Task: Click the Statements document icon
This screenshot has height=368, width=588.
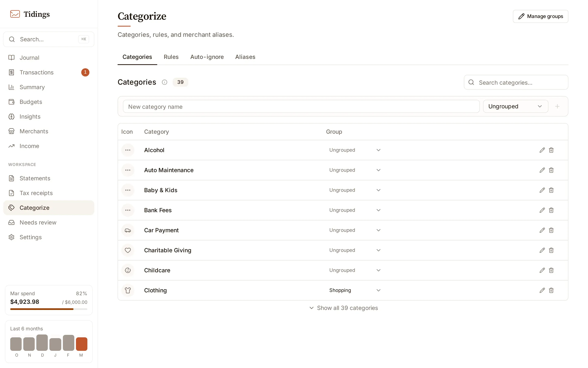Action: [11, 178]
